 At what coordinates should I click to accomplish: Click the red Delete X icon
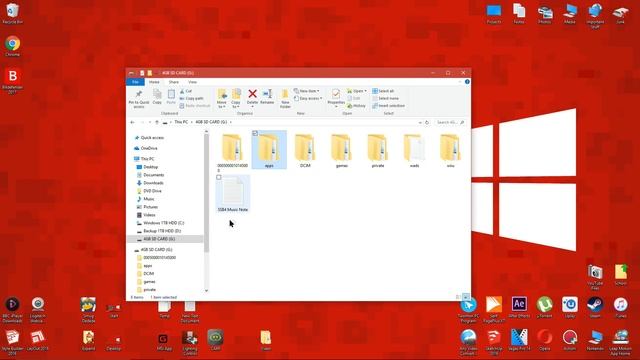(252, 94)
